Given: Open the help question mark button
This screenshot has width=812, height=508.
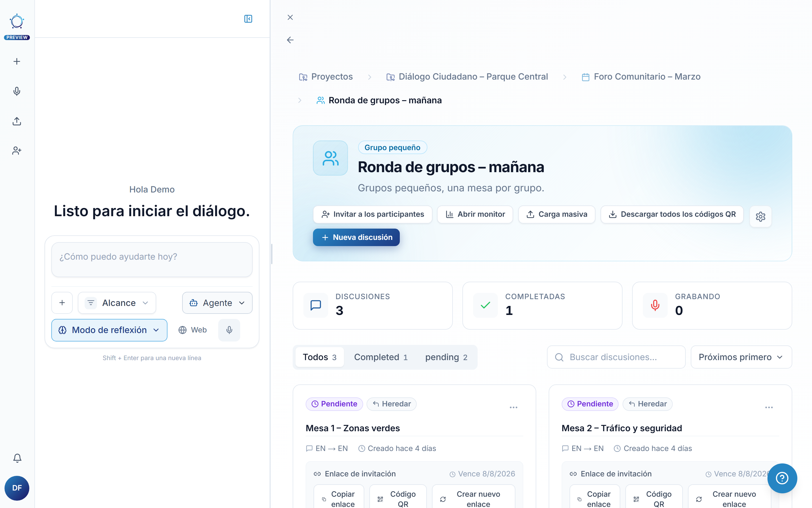Looking at the screenshot, I should pos(782,478).
